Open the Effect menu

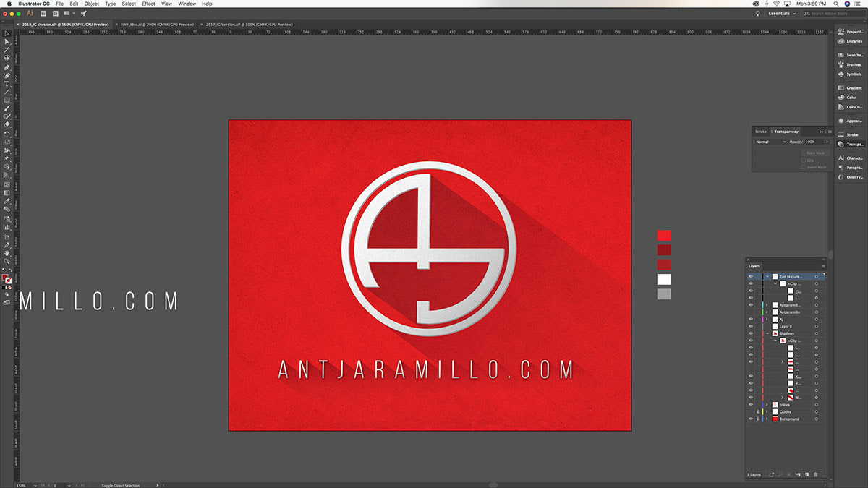(x=148, y=4)
